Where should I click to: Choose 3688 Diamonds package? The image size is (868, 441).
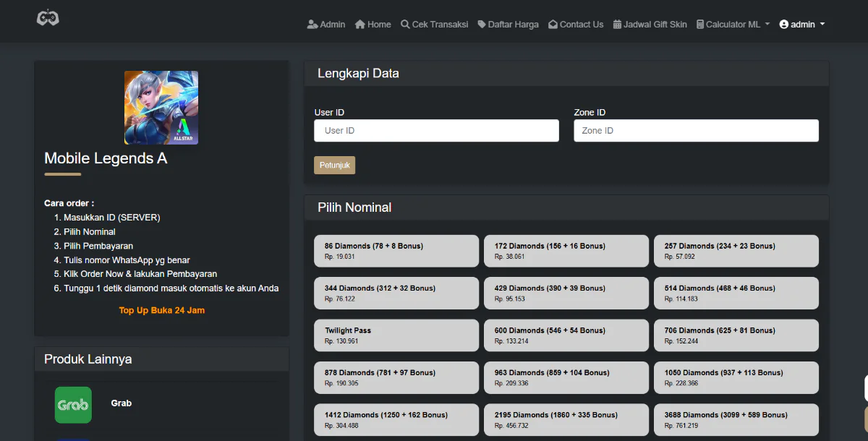point(736,420)
